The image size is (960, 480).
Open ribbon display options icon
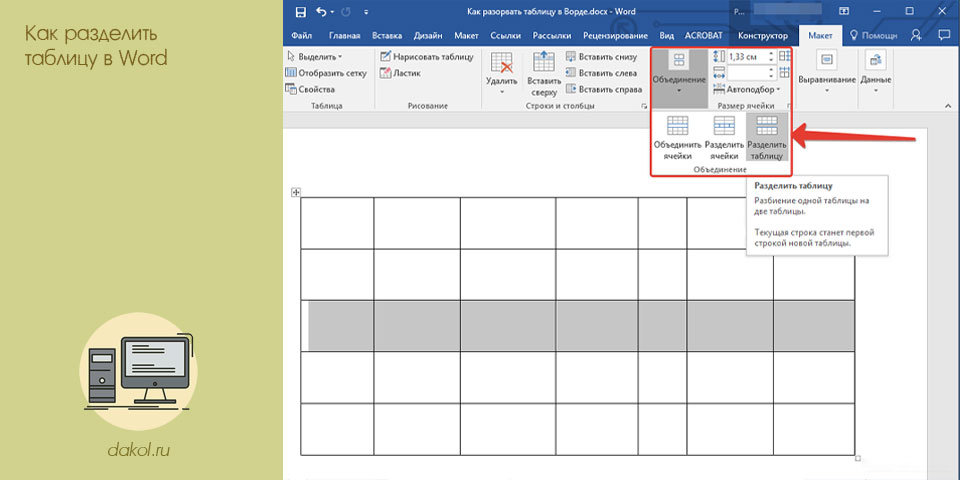click(844, 12)
